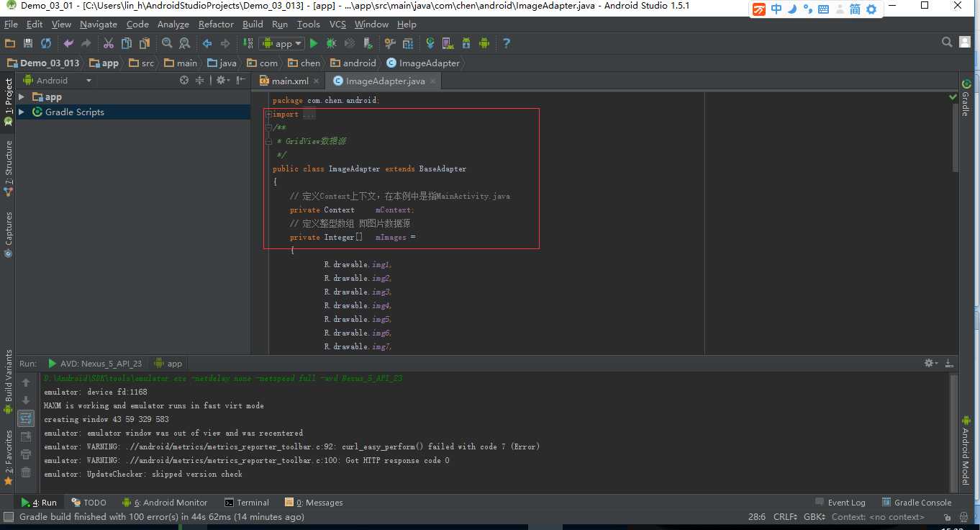Open SDK Manager toolbar icon

tap(466, 43)
